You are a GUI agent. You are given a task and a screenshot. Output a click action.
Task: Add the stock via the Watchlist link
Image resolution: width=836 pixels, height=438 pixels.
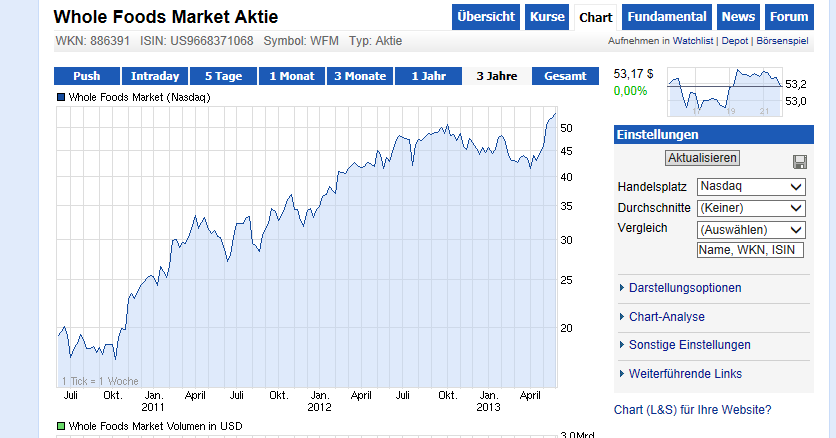point(693,41)
